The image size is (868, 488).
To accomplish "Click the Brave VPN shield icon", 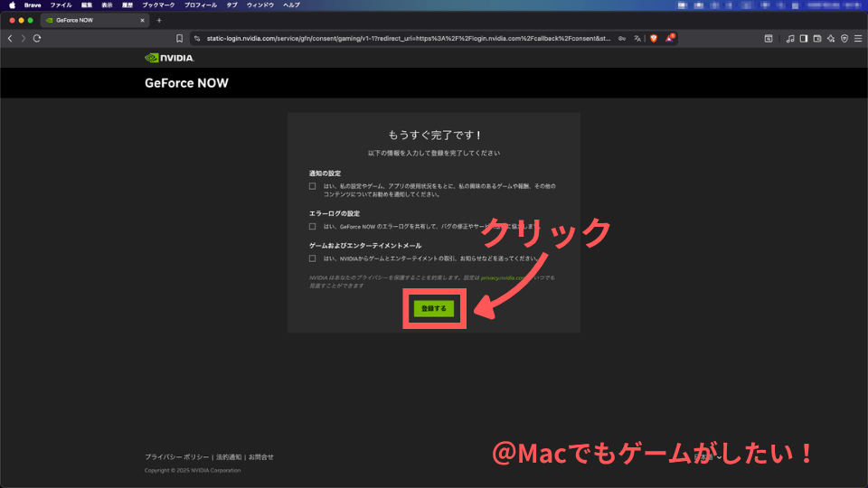I will [844, 39].
